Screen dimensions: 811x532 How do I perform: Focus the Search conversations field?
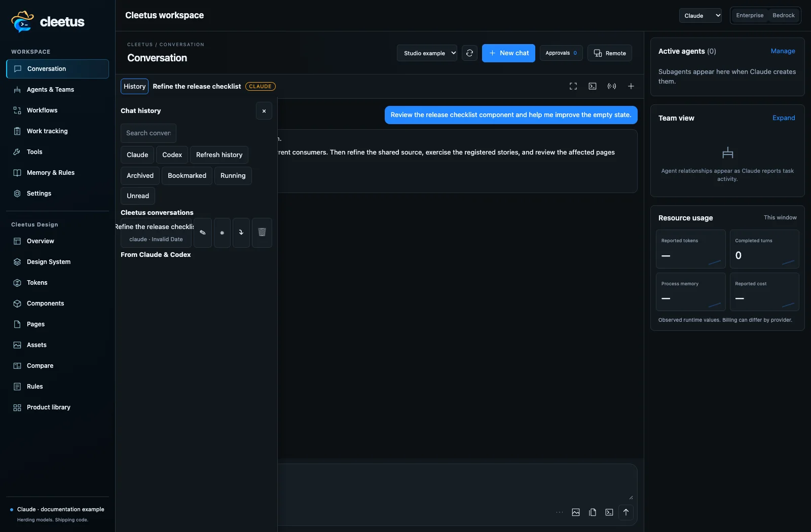pyautogui.click(x=149, y=133)
